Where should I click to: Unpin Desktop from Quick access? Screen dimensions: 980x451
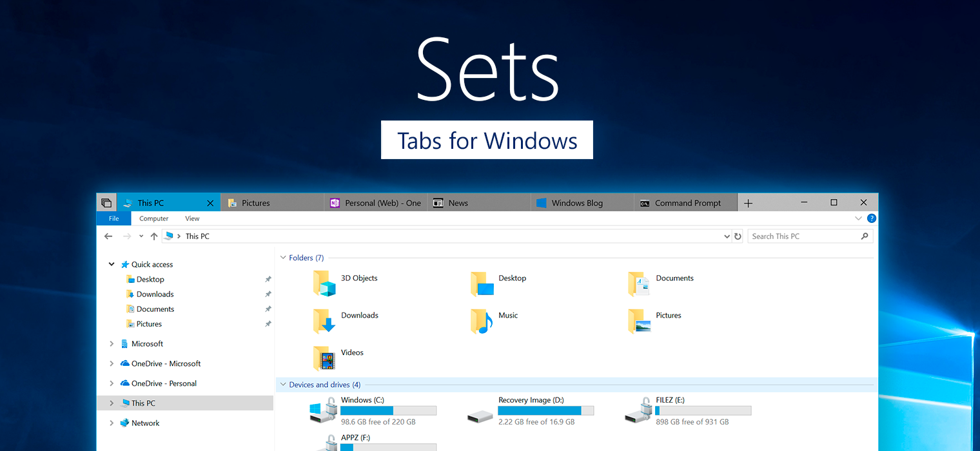click(268, 279)
